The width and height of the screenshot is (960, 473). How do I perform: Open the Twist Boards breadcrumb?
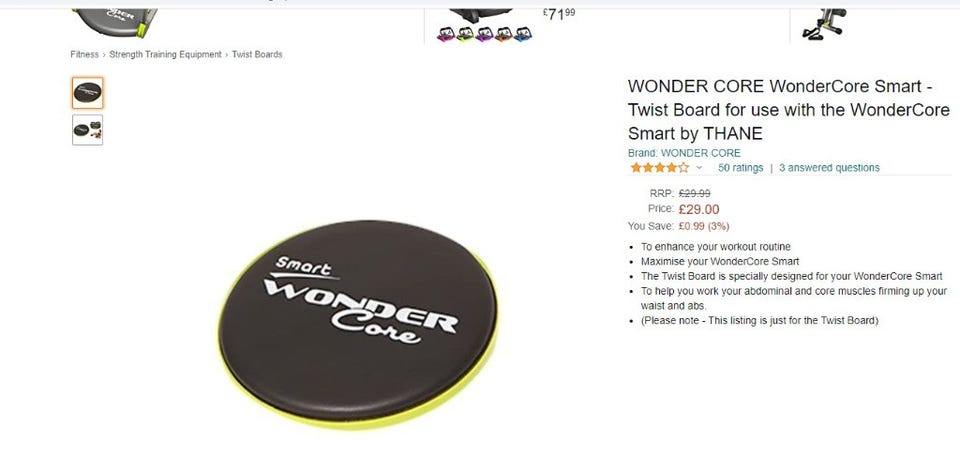click(257, 54)
